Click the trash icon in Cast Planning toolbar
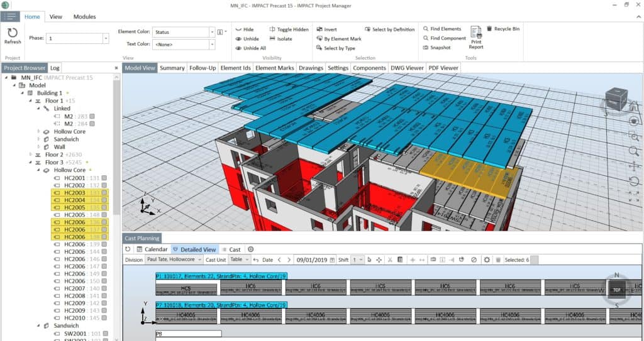 point(498,260)
